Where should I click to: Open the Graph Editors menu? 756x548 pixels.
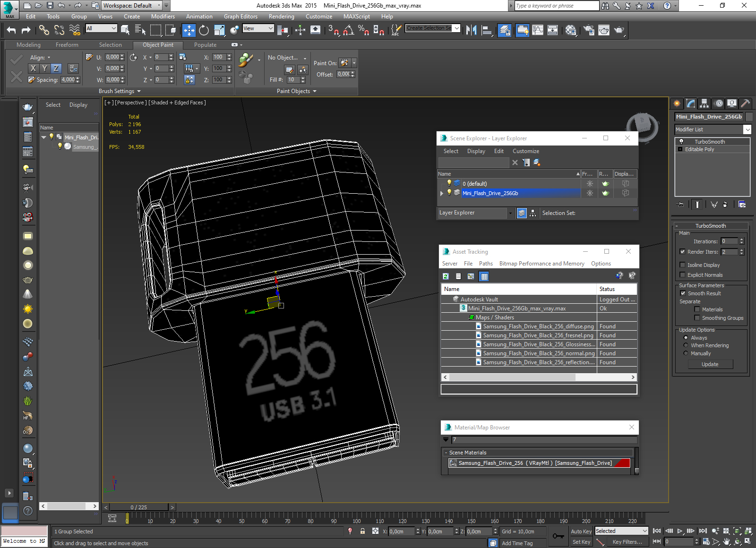click(x=241, y=17)
